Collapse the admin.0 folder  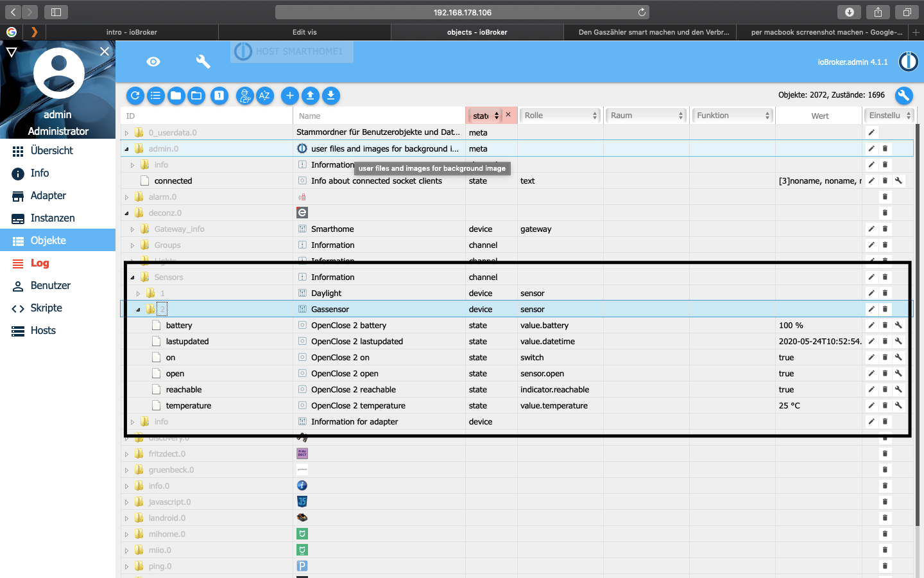pos(127,149)
